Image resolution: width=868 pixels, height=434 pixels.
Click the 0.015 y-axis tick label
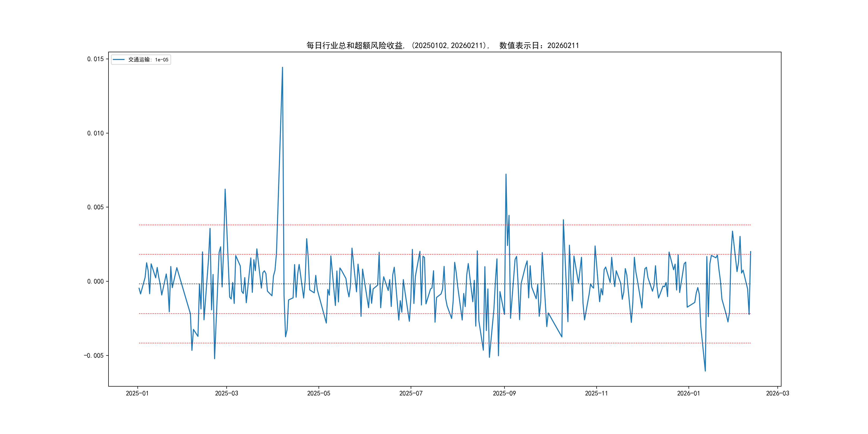pos(95,59)
